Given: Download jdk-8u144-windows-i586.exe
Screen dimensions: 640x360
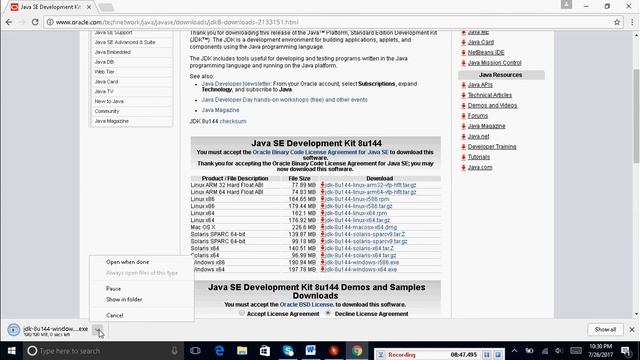Looking at the screenshot, I should (x=362, y=262).
